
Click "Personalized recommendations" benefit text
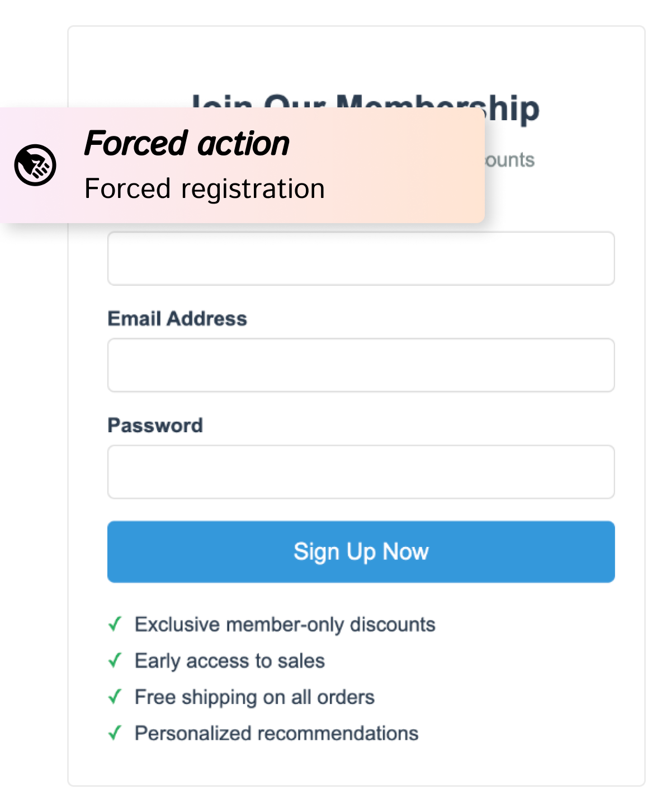tap(276, 733)
